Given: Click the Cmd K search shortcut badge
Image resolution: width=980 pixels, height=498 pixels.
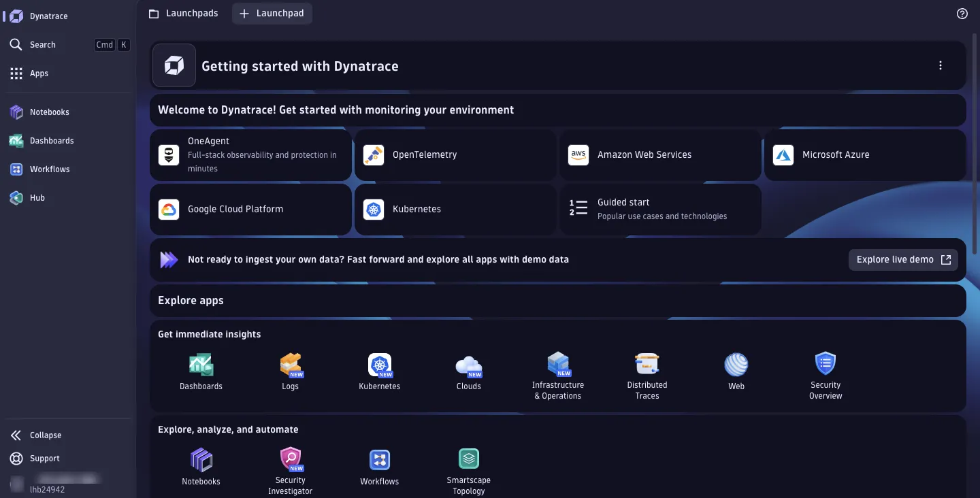Looking at the screenshot, I should (x=112, y=45).
